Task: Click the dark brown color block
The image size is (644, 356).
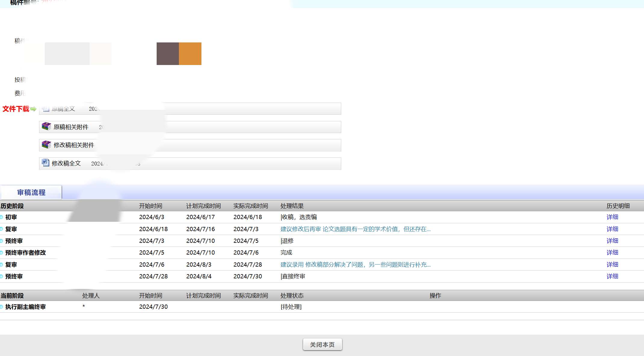Action: 168,54
